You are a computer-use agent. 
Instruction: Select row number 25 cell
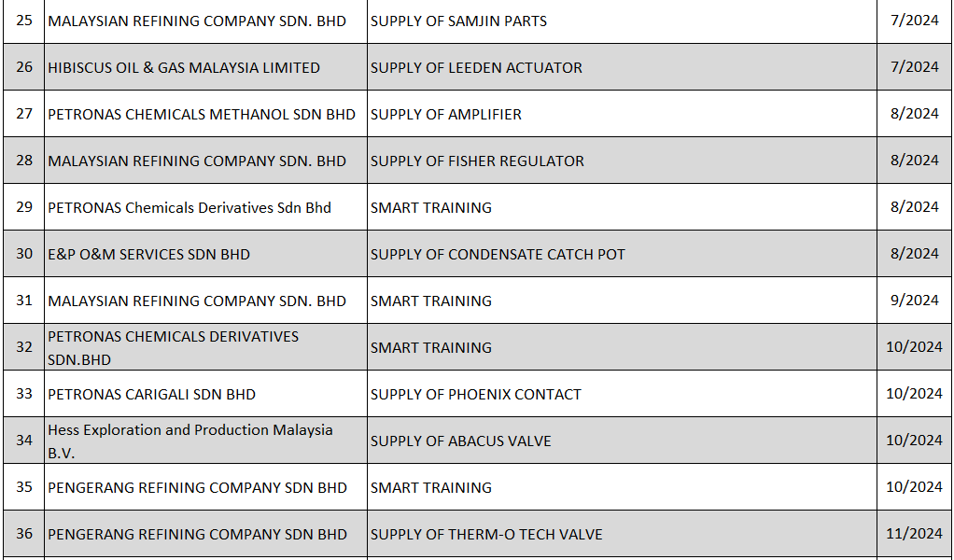(x=24, y=21)
